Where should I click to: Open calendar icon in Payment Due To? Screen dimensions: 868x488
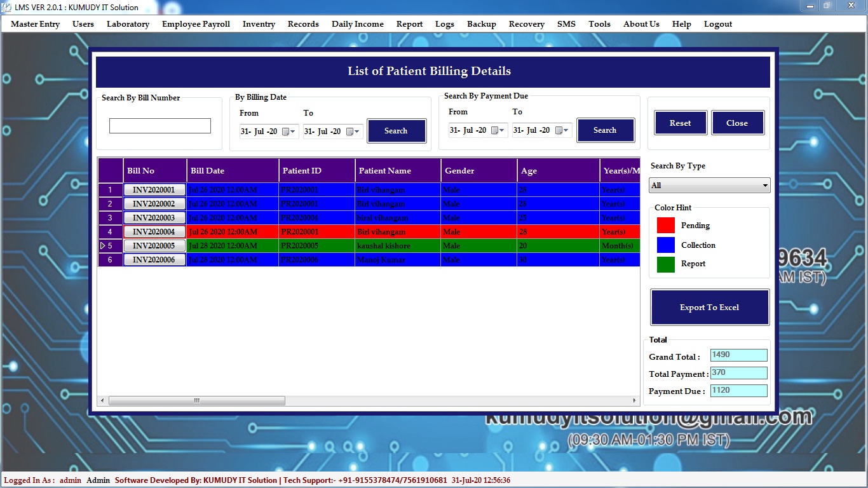point(559,130)
